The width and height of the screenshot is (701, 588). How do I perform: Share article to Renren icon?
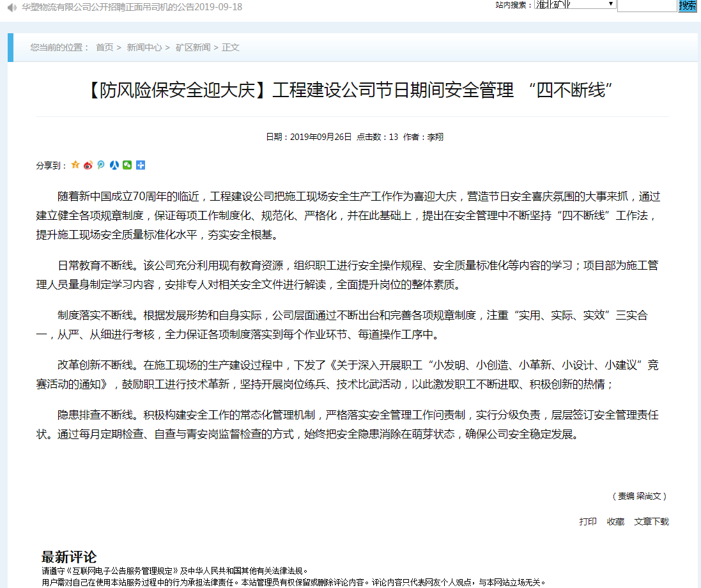(114, 165)
